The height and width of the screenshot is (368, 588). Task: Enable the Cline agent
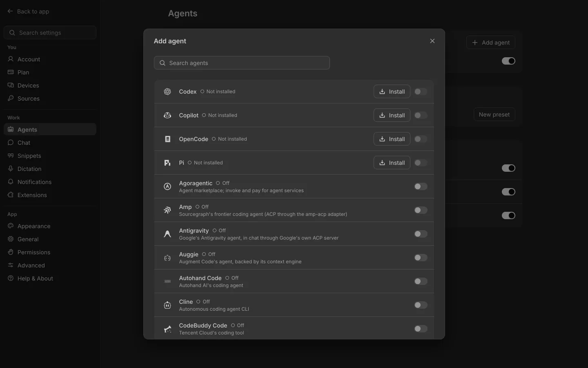pyautogui.click(x=421, y=305)
